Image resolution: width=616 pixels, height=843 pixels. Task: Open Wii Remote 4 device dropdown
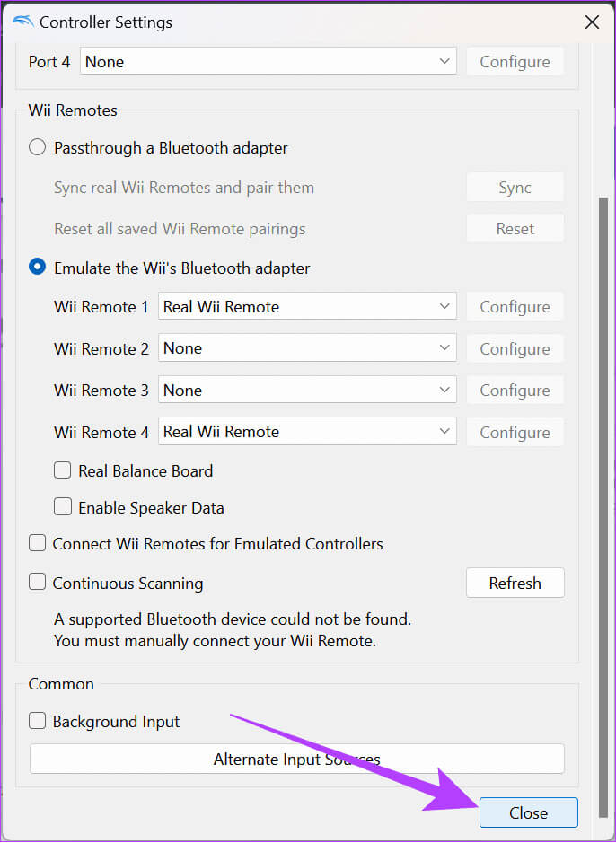coord(306,432)
